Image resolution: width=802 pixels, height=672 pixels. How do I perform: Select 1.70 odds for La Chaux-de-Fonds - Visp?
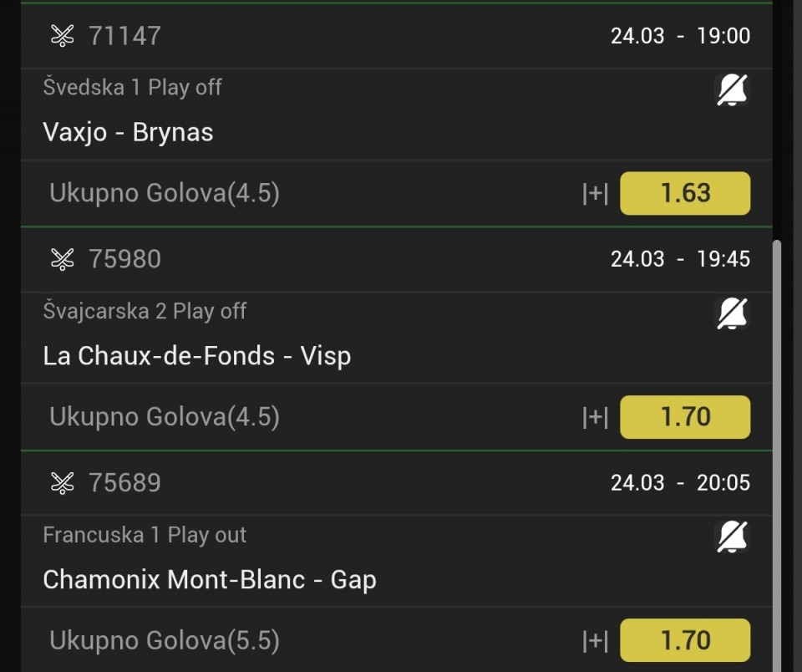(685, 417)
